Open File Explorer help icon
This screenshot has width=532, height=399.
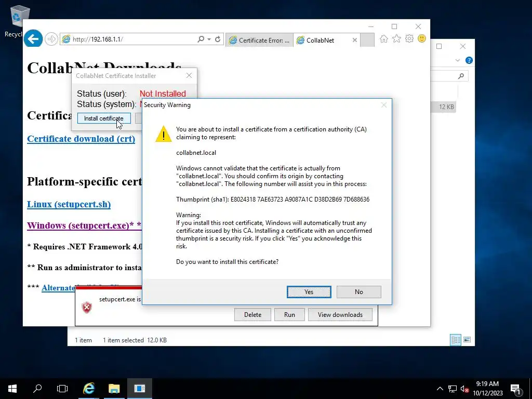(469, 60)
